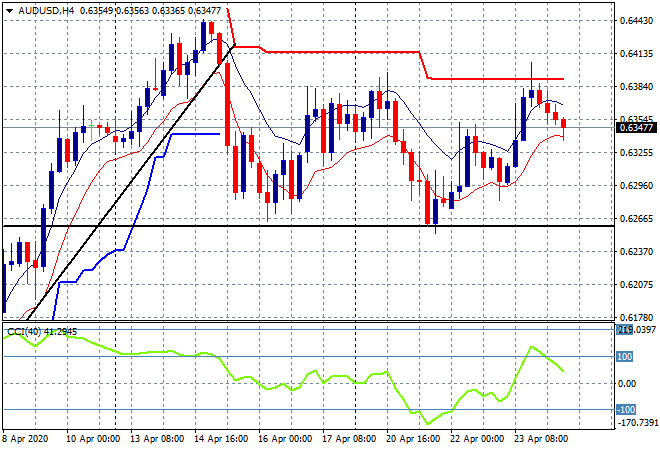Screen dimensions: 660x450
Task: Click the triangle arrow beside AUDUSD,H4 title
Action: [9, 11]
